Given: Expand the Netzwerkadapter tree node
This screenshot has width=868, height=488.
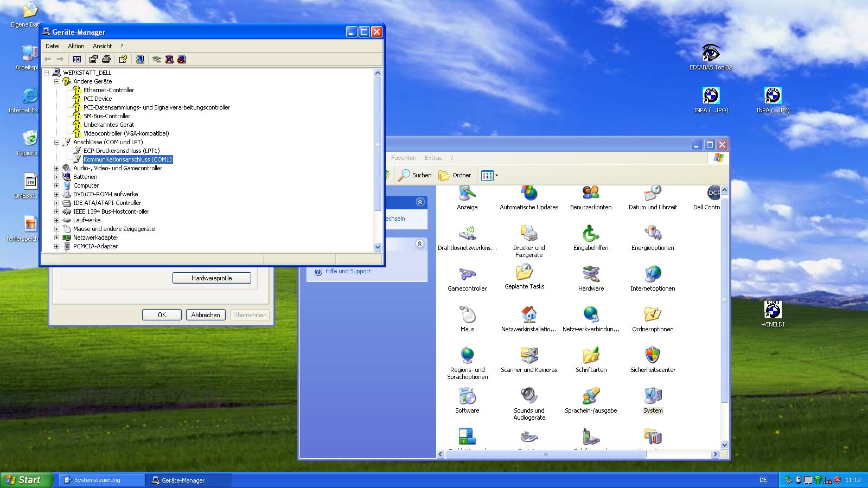Looking at the screenshot, I should [56, 237].
